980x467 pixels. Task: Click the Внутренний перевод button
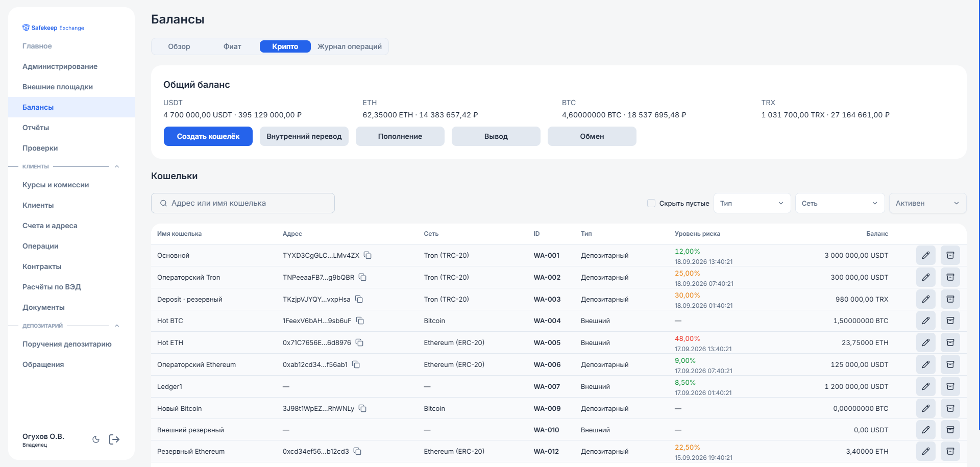pos(304,136)
